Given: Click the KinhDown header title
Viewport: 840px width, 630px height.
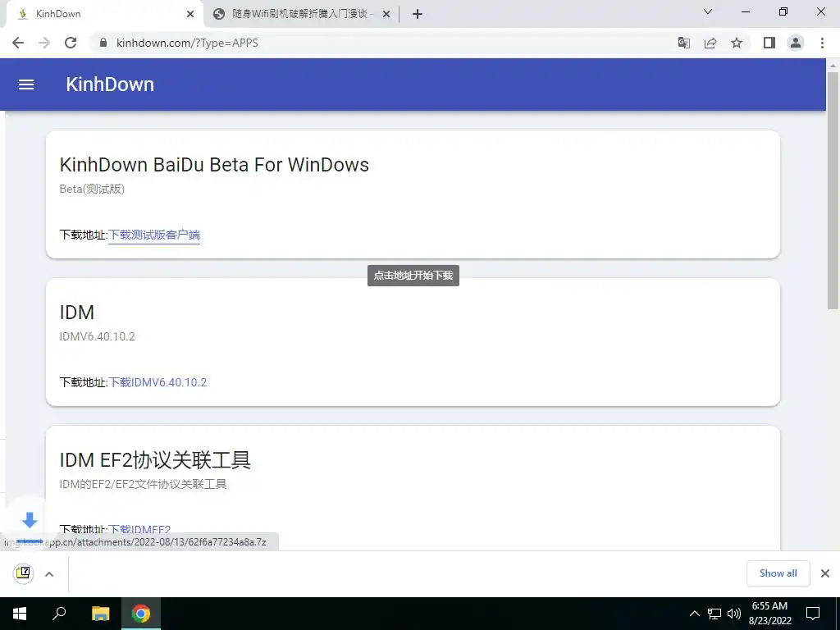Looking at the screenshot, I should click(110, 84).
